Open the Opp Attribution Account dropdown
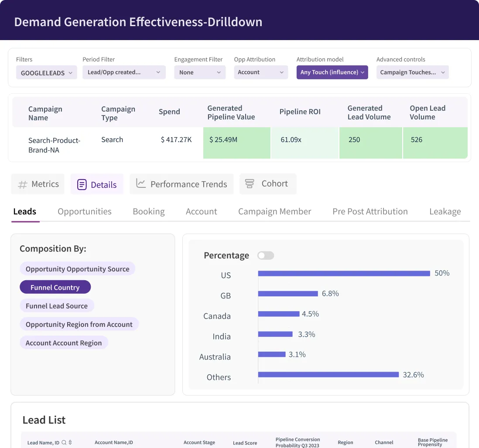Viewport: 479px width, 448px height. point(261,72)
